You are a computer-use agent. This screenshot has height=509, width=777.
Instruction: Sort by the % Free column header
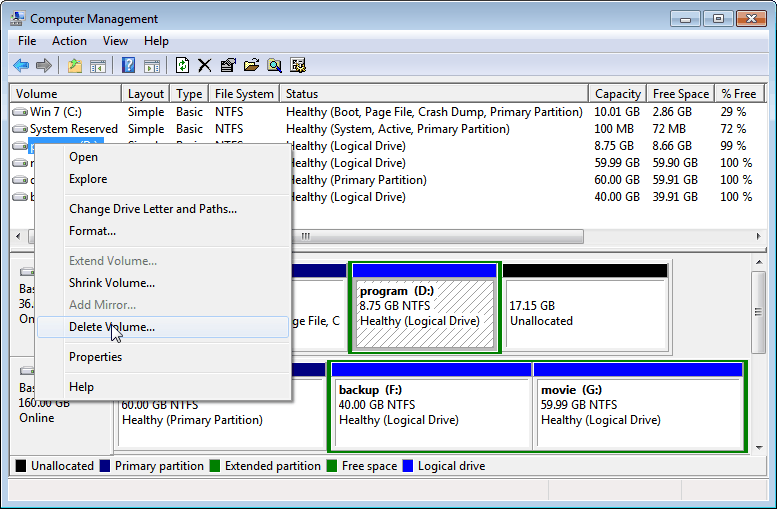739,94
